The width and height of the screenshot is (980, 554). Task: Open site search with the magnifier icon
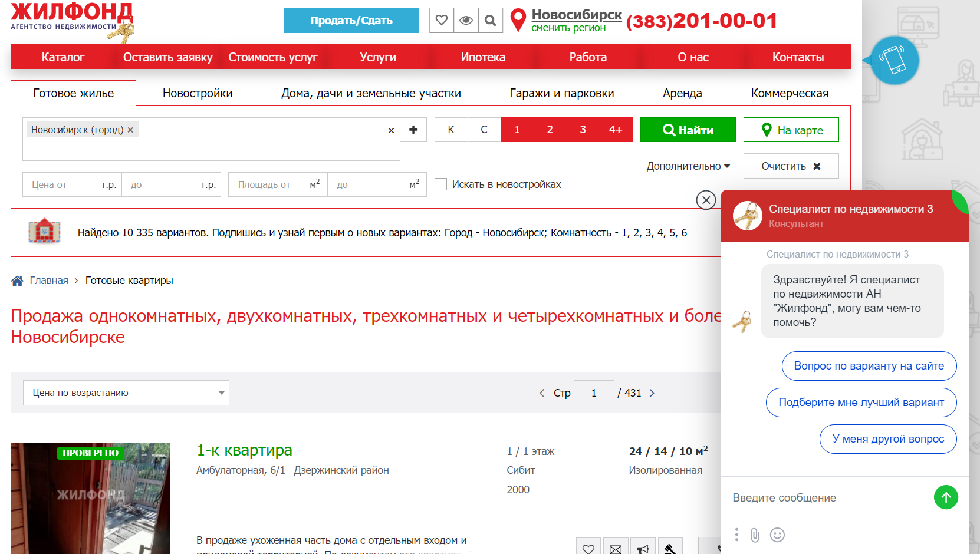pyautogui.click(x=490, y=20)
